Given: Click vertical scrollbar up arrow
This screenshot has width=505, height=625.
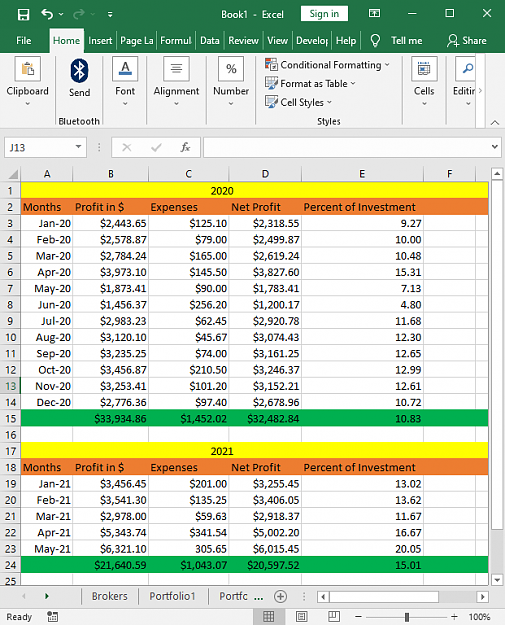Looking at the screenshot, I should click(x=497, y=173).
